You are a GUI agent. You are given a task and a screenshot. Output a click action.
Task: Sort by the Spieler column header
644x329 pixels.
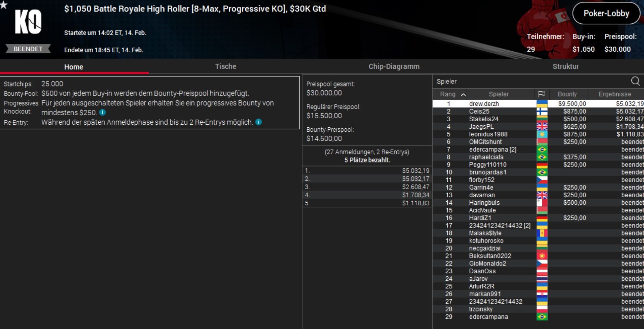pyautogui.click(x=498, y=94)
